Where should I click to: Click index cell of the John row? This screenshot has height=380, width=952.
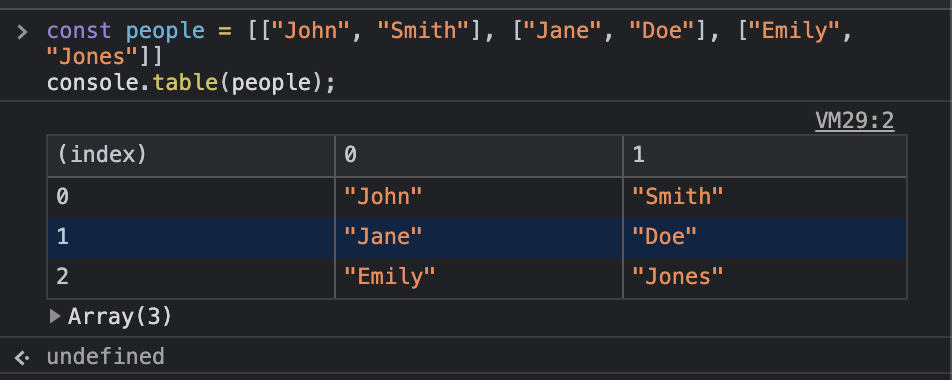pyautogui.click(x=191, y=197)
